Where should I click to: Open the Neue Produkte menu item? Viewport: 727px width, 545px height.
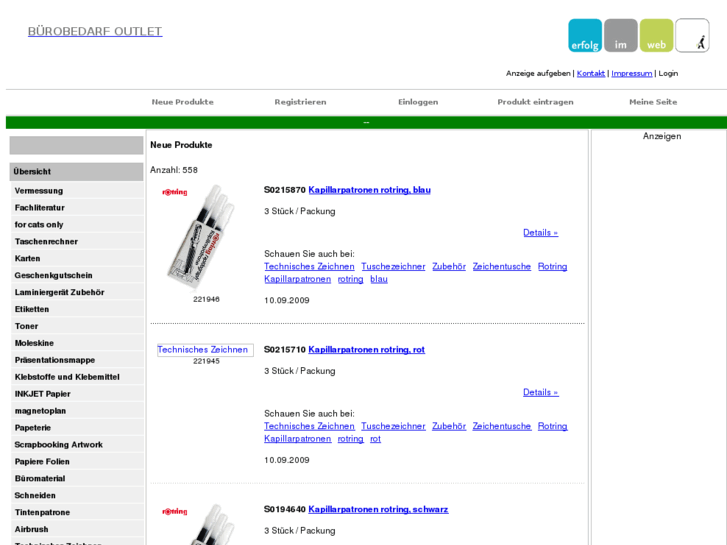[182, 102]
